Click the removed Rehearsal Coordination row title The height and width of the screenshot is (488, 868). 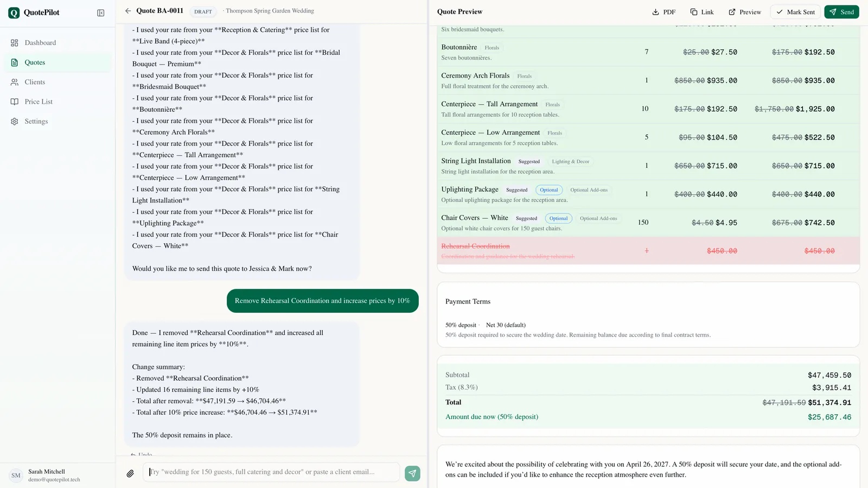pyautogui.click(x=475, y=246)
